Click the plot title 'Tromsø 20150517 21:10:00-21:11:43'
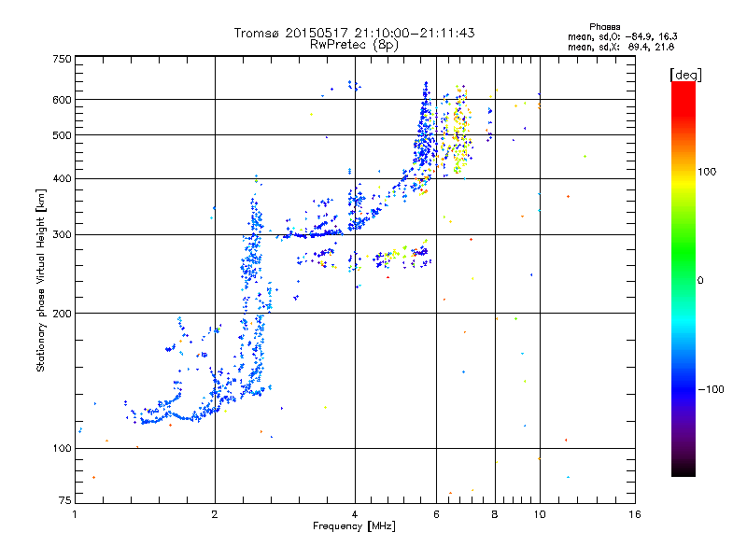 pos(354,33)
